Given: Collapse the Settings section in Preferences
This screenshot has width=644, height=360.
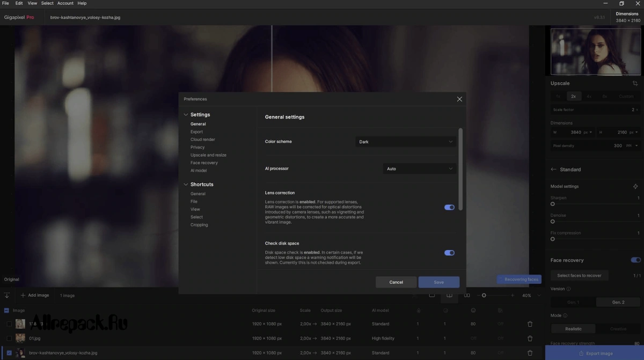Looking at the screenshot, I should pos(186,115).
